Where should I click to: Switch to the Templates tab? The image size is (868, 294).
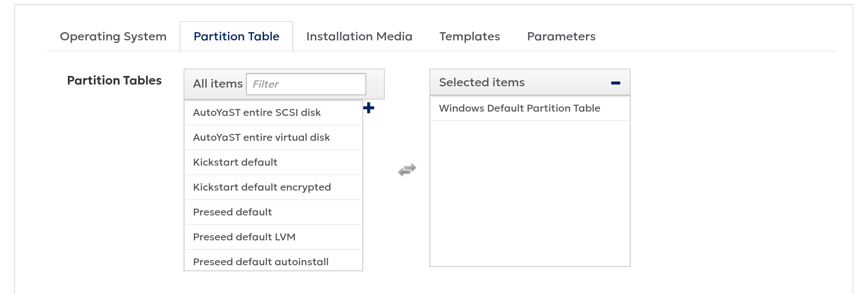pyautogui.click(x=469, y=36)
